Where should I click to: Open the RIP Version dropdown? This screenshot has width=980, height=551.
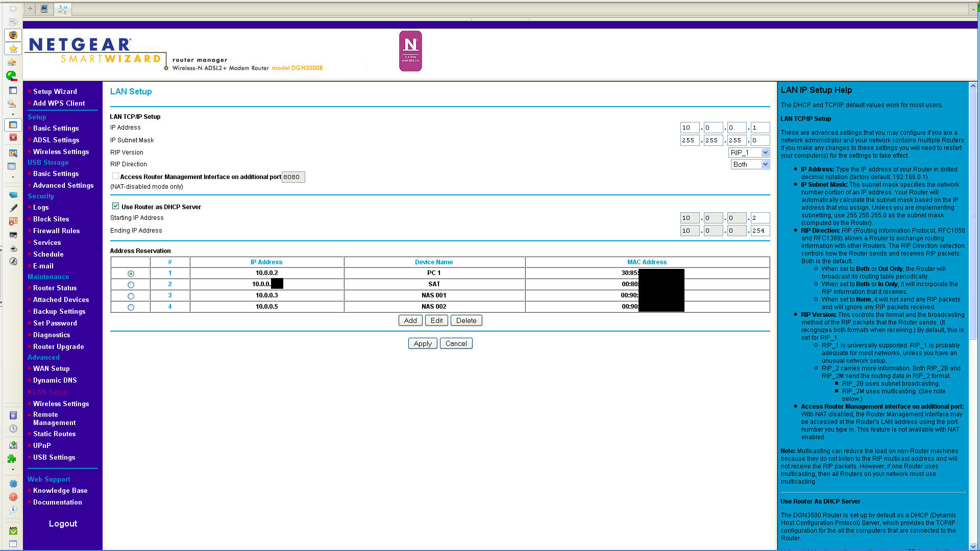click(x=749, y=153)
